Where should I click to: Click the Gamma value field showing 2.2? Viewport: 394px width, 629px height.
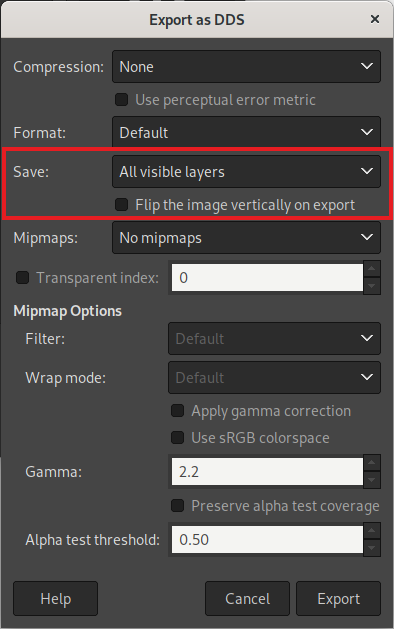(x=267, y=472)
